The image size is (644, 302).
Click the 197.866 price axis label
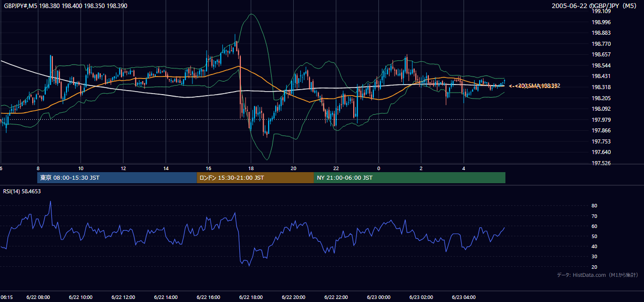[x=601, y=130]
